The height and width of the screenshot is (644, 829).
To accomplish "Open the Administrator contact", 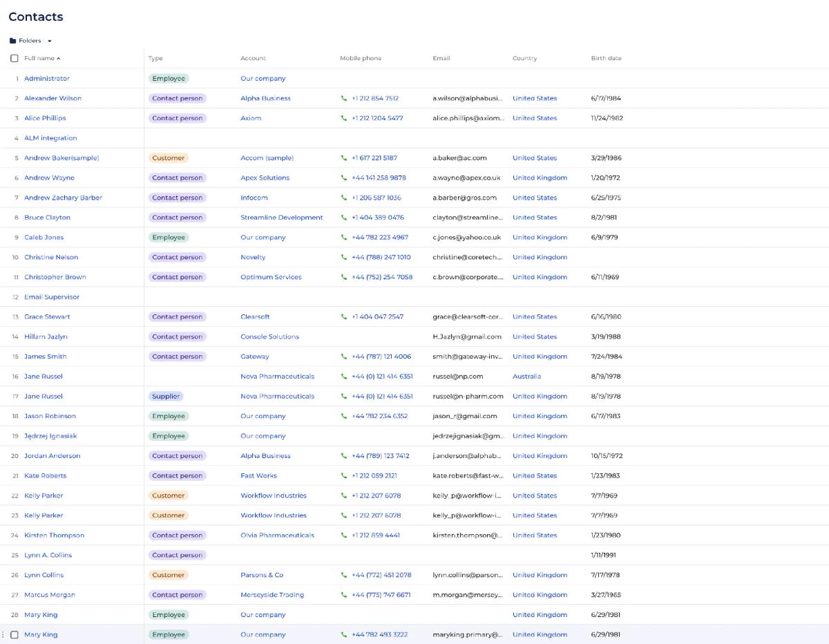I will pyautogui.click(x=47, y=79).
